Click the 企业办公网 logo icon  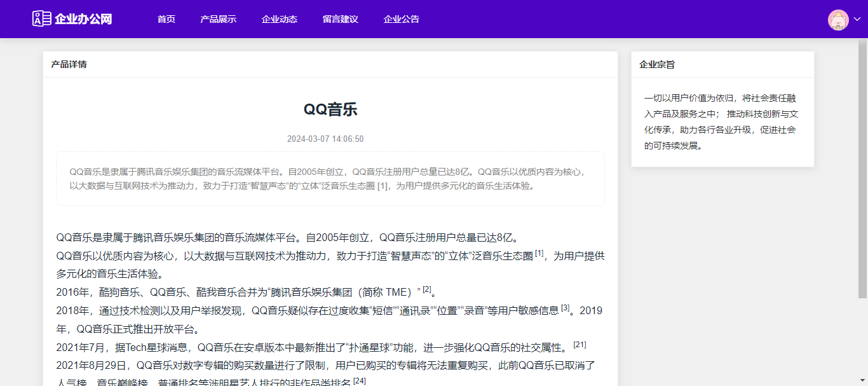(41, 19)
